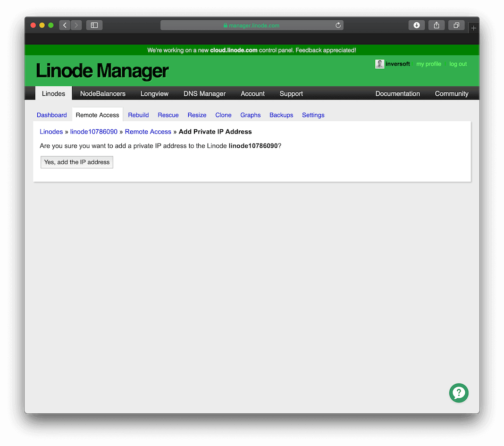Screen dimensions: 504x446
Task: Show all tabs overview icon
Action: coord(456,25)
